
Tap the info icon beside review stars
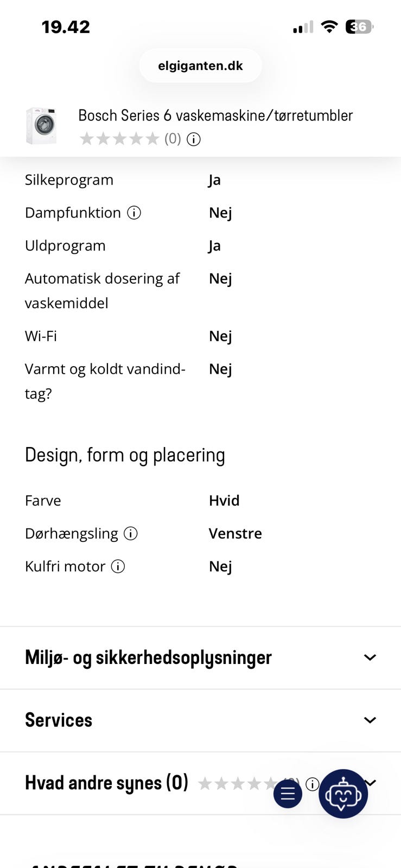tap(312, 784)
